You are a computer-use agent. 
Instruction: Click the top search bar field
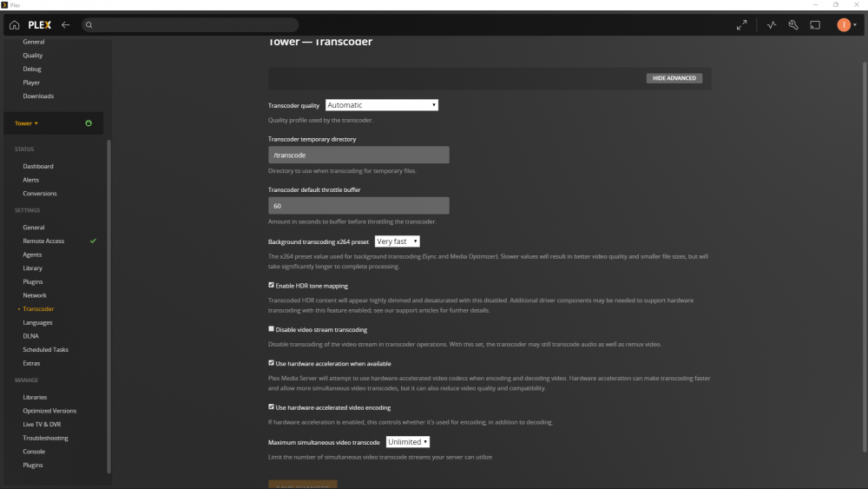click(x=190, y=25)
